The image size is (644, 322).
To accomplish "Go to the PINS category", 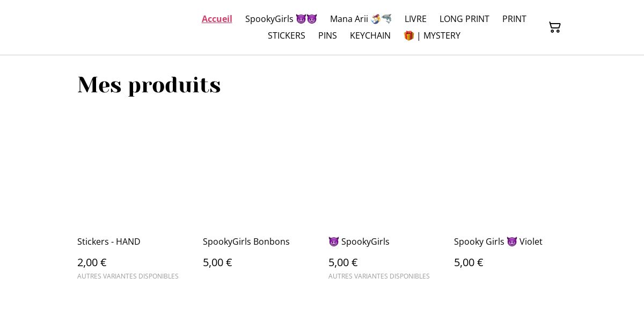I will tap(327, 35).
